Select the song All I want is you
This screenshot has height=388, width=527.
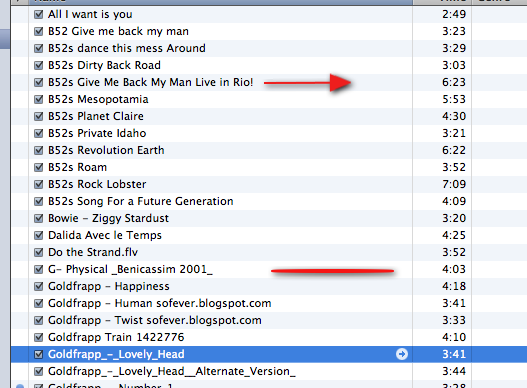point(90,14)
